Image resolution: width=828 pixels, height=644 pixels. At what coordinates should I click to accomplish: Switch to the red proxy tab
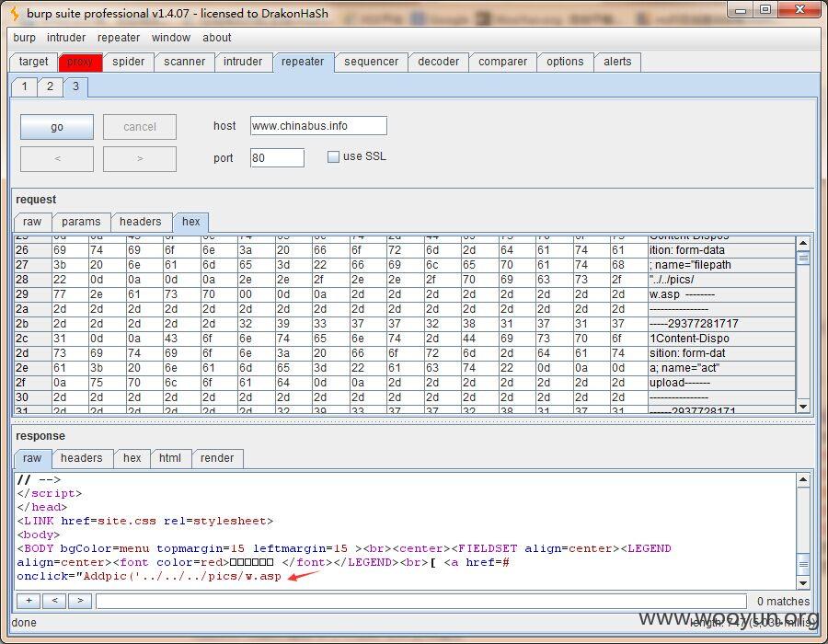pos(80,62)
